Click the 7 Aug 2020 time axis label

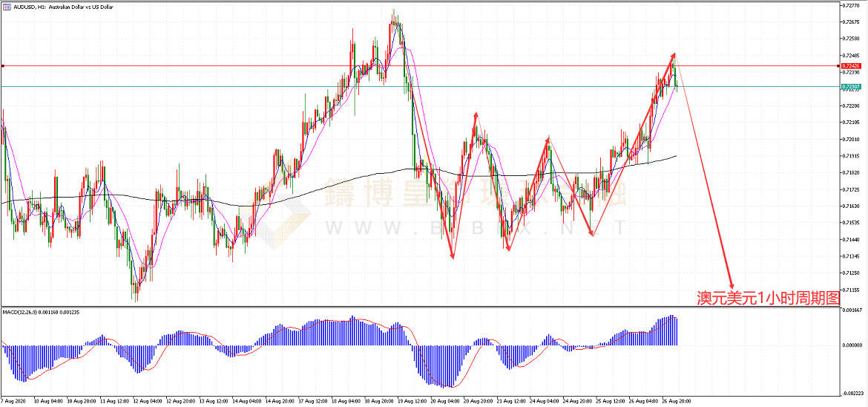coord(15,401)
